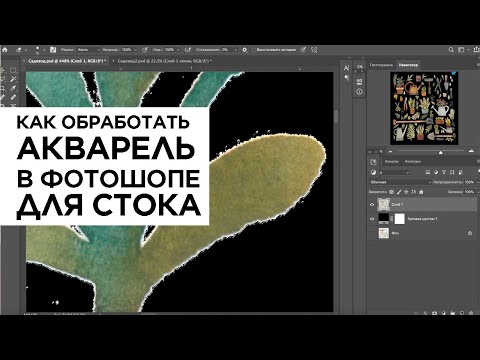The image size is (480, 360).
Task: Create new adjustment layer icon
Action: tap(444, 313)
